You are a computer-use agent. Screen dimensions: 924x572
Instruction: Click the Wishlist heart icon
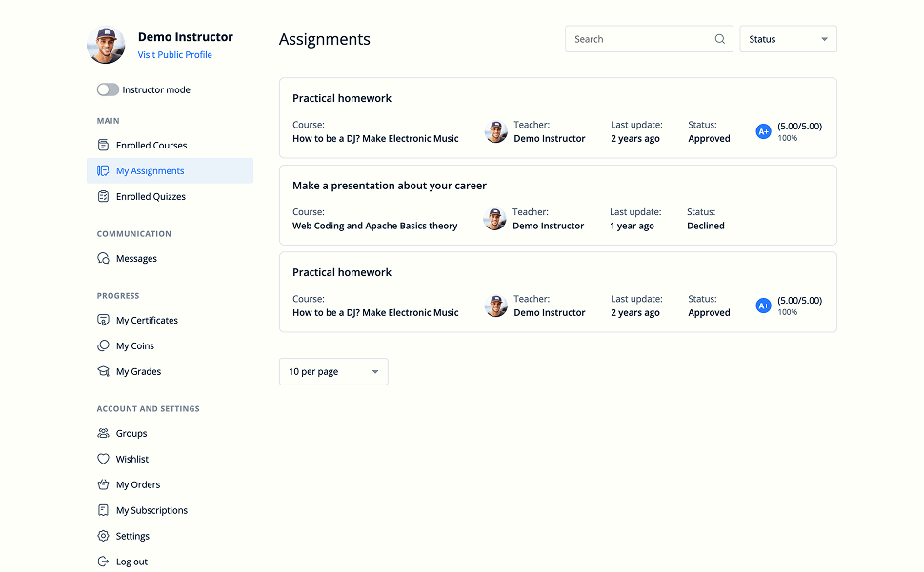pyautogui.click(x=104, y=460)
